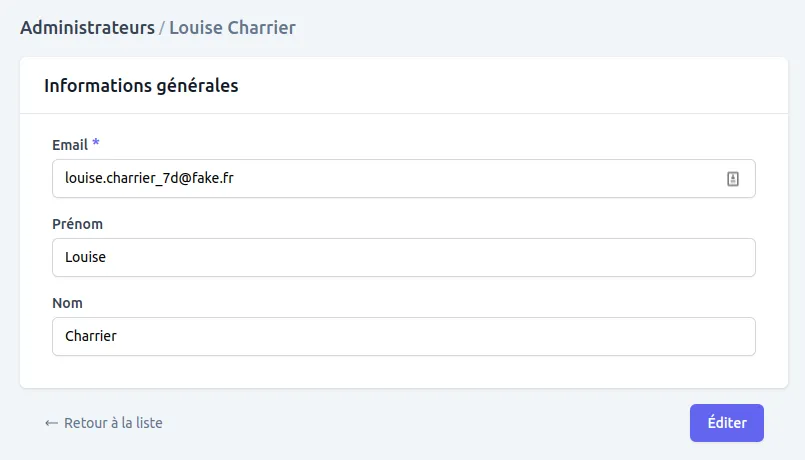Click the Prénom field label
Screen dimensions: 805x460
tap(78, 223)
